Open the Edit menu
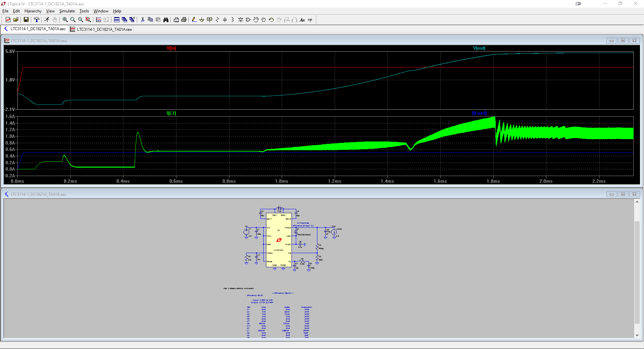The image size is (644, 349). 16,11
